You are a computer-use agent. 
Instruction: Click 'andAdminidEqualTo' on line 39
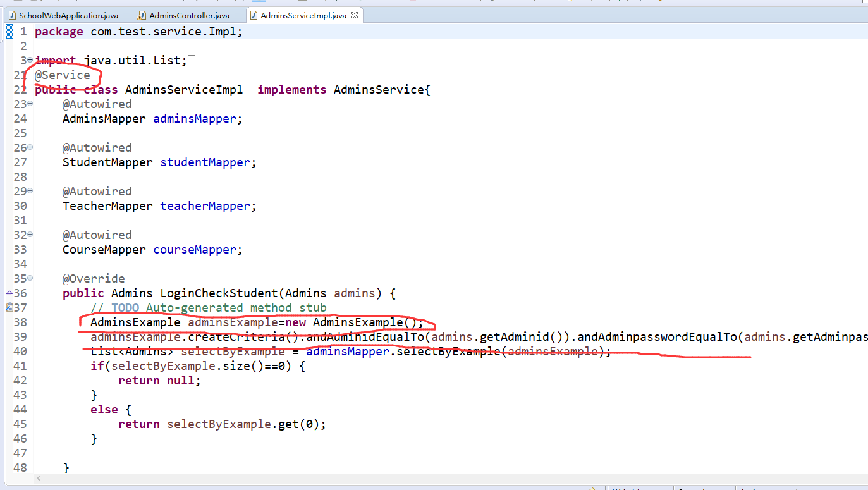365,337
